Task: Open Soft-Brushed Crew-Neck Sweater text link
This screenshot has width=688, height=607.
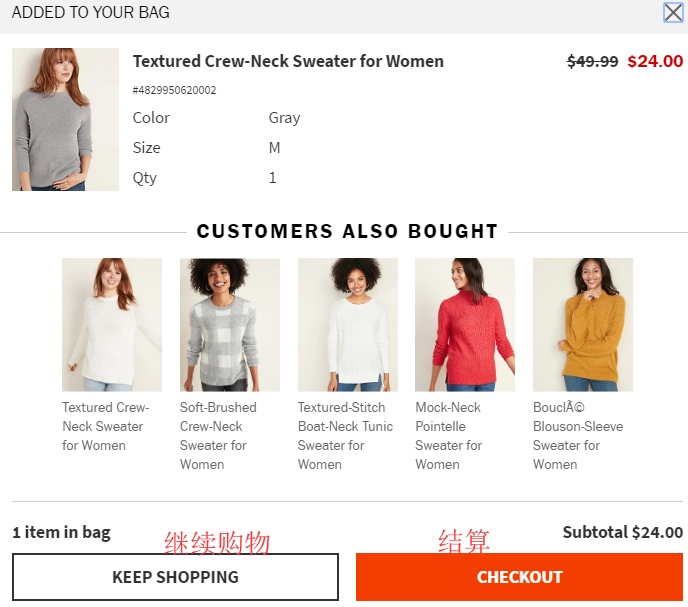Action: [218, 435]
